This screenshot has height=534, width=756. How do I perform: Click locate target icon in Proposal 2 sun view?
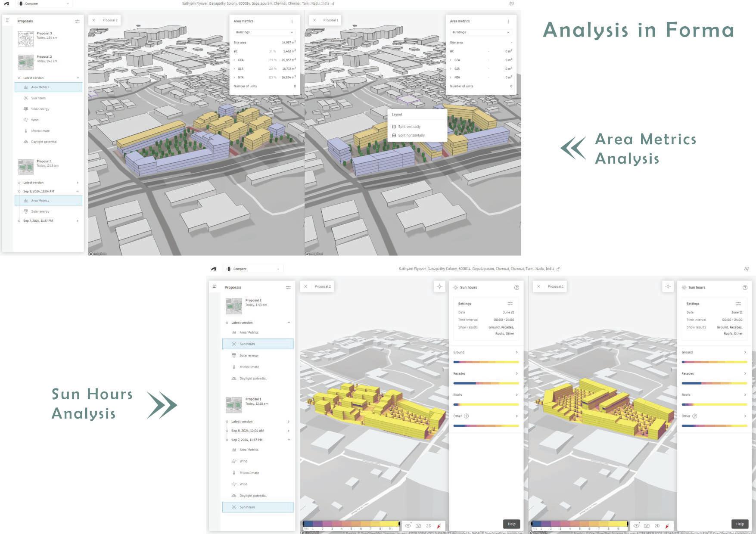pyautogui.click(x=439, y=286)
